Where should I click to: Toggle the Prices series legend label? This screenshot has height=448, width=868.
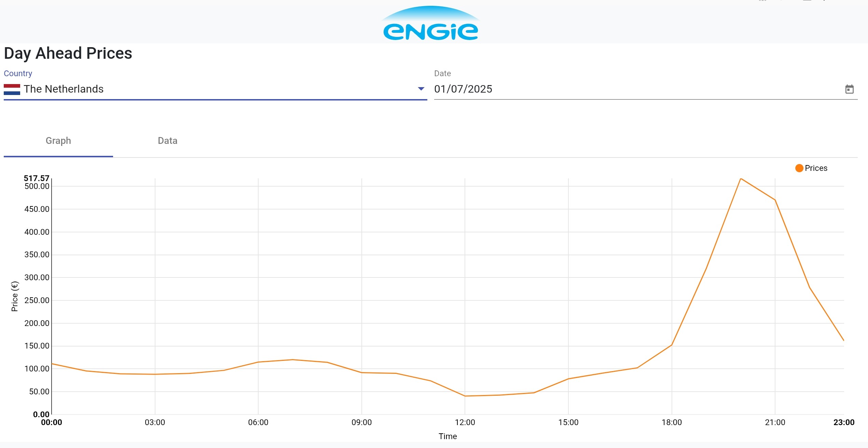(x=816, y=168)
